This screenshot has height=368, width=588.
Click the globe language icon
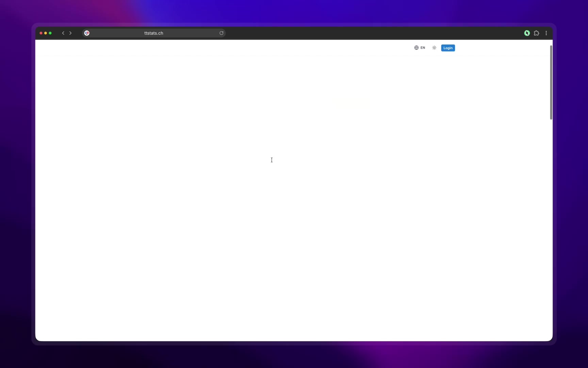coord(416,48)
